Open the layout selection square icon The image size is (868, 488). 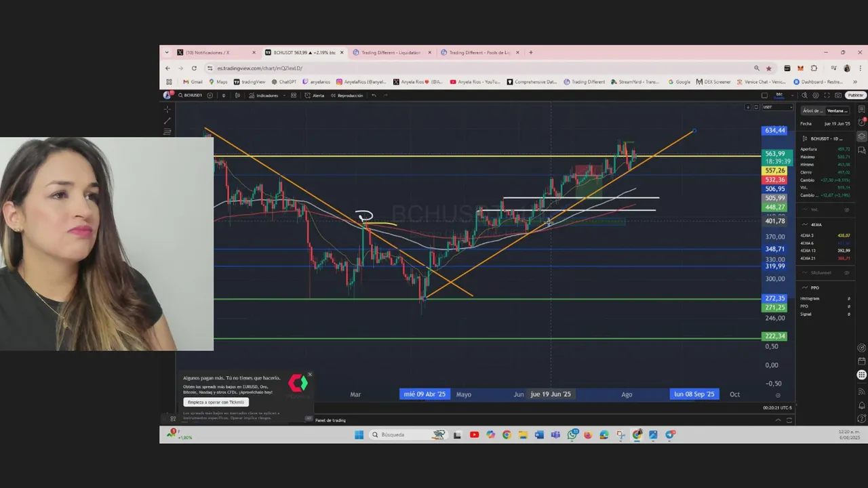[764, 96]
